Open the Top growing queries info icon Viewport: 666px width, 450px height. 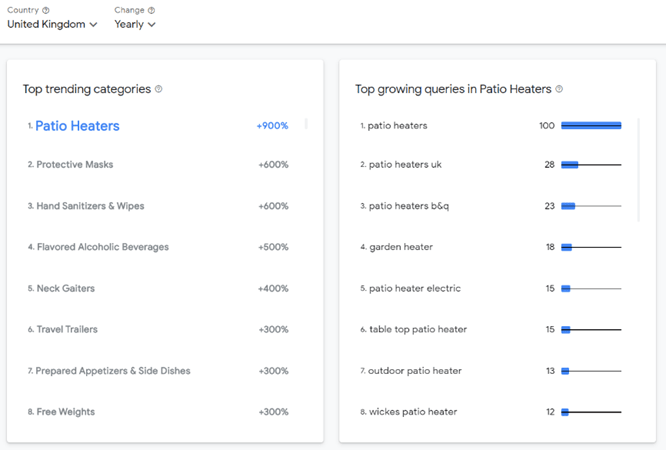pyautogui.click(x=559, y=89)
